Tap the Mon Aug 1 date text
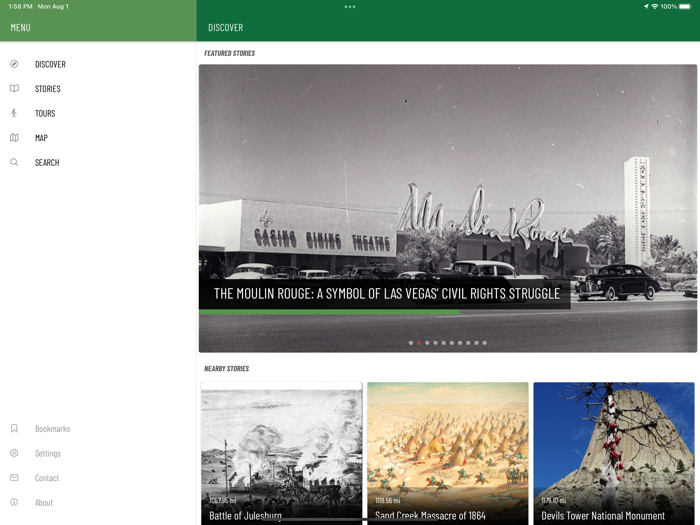Screen dimensions: 700x525 click(x=53, y=6)
